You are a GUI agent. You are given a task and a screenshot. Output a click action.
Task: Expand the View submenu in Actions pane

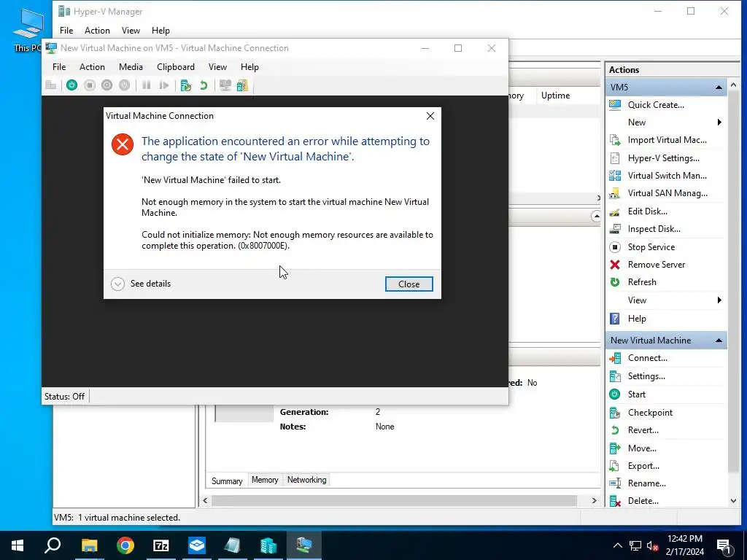point(719,300)
